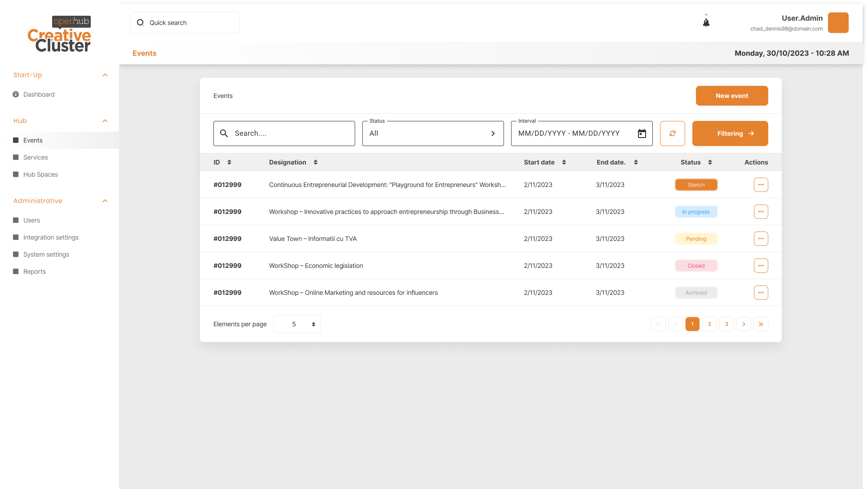This screenshot has height=489, width=868.
Task: Open Elements per page selector
Action: [x=297, y=324]
